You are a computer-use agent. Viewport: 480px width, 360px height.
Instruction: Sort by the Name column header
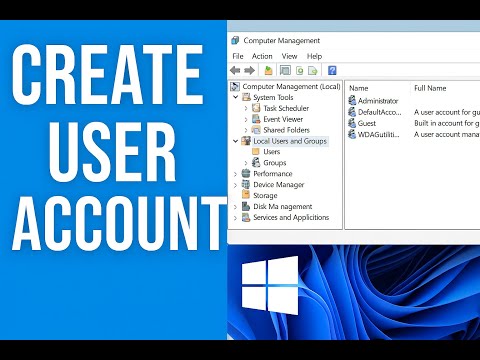point(358,88)
